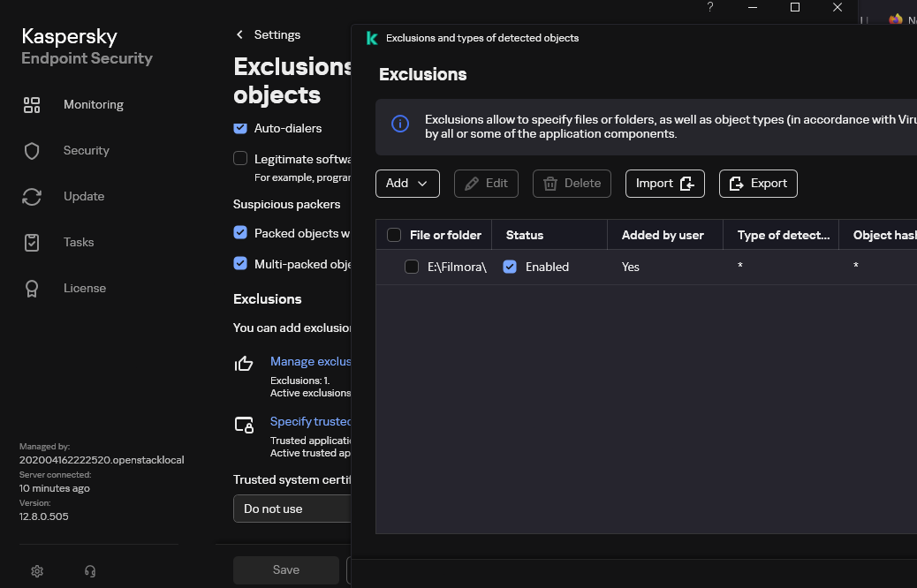This screenshot has height=588, width=917.
Task: Click the Kaspersky logo in dialog title
Action: (x=372, y=38)
